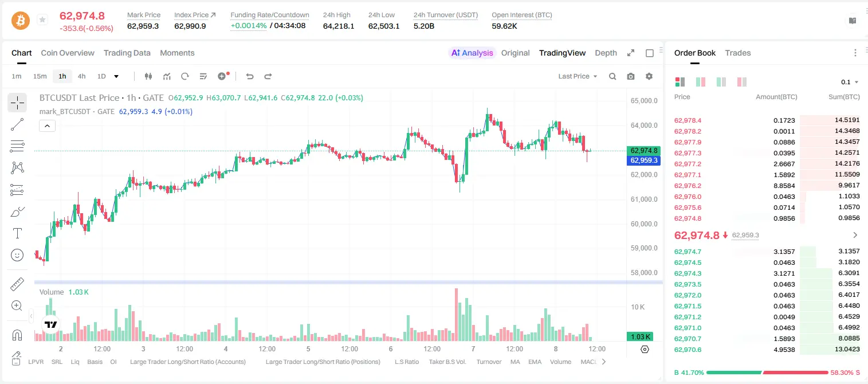The height and width of the screenshot is (384, 868).
Task: Show only sell orders in order book
Action: point(741,82)
